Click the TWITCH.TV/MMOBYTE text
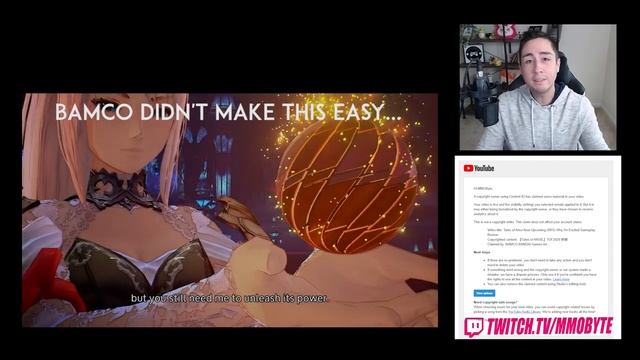The height and width of the screenshot is (360, 640). point(549,326)
